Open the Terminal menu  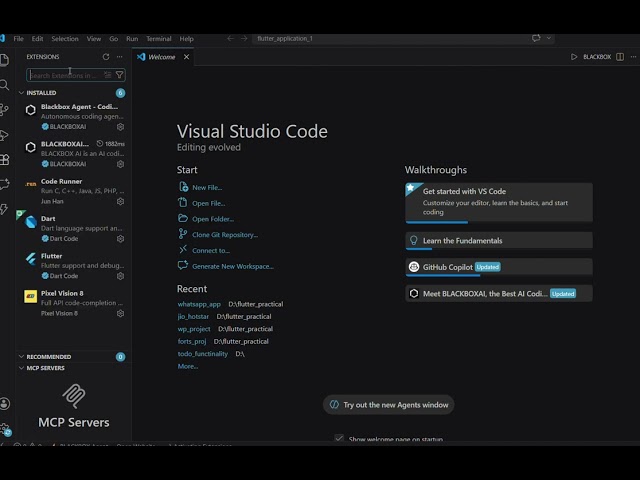coord(159,39)
